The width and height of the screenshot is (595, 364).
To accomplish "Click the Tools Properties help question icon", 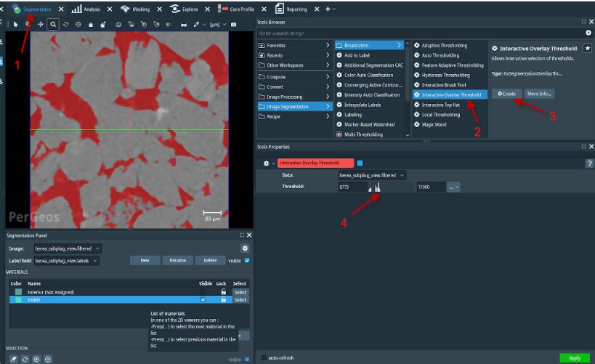I will coord(589,163).
